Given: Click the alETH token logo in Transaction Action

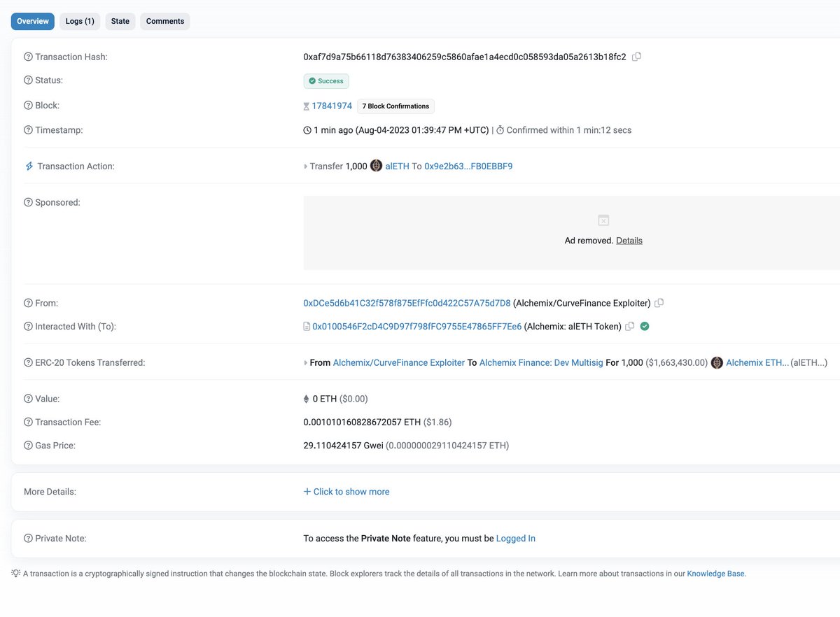Looking at the screenshot, I should [x=376, y=166].
